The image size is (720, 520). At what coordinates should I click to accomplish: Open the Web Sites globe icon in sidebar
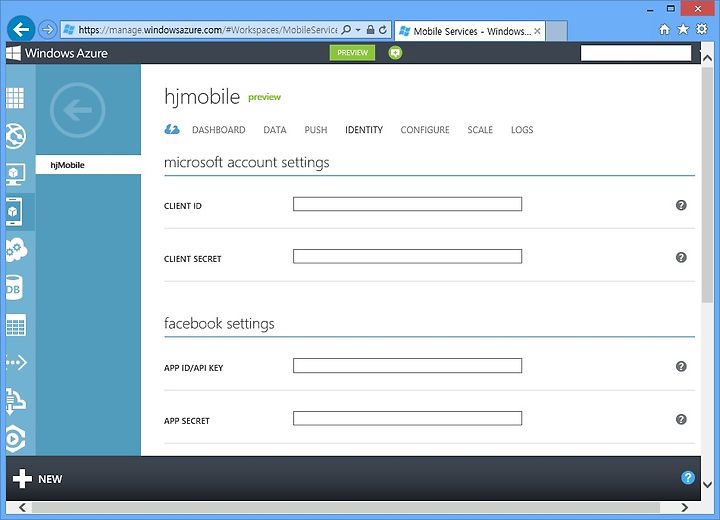point(15,136)
